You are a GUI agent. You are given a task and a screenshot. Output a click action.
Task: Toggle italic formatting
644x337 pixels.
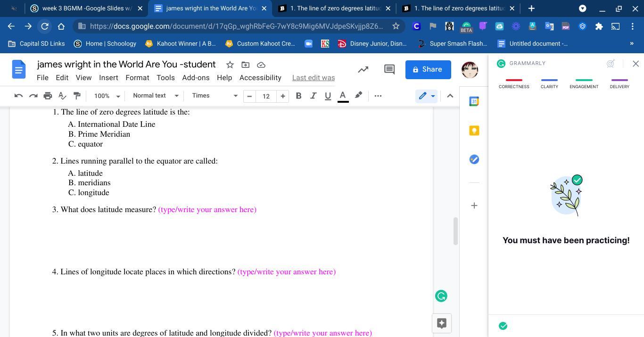click(x=313, y=96)
